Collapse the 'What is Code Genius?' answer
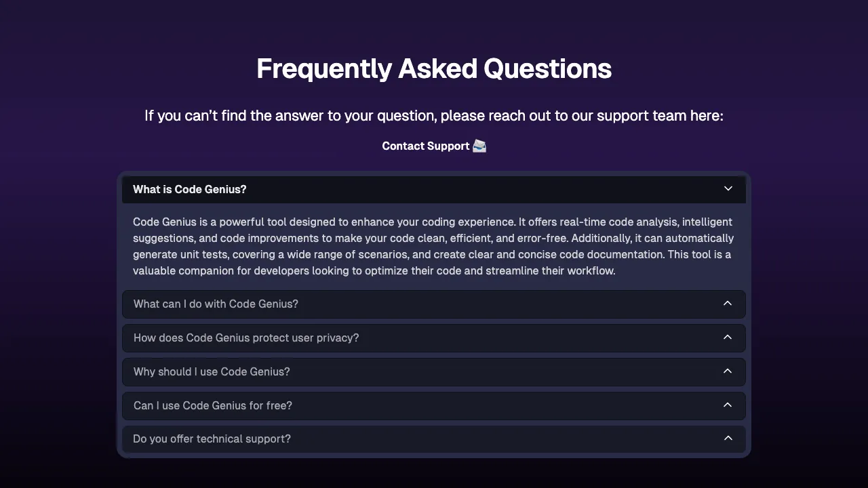 coord(433,189)
